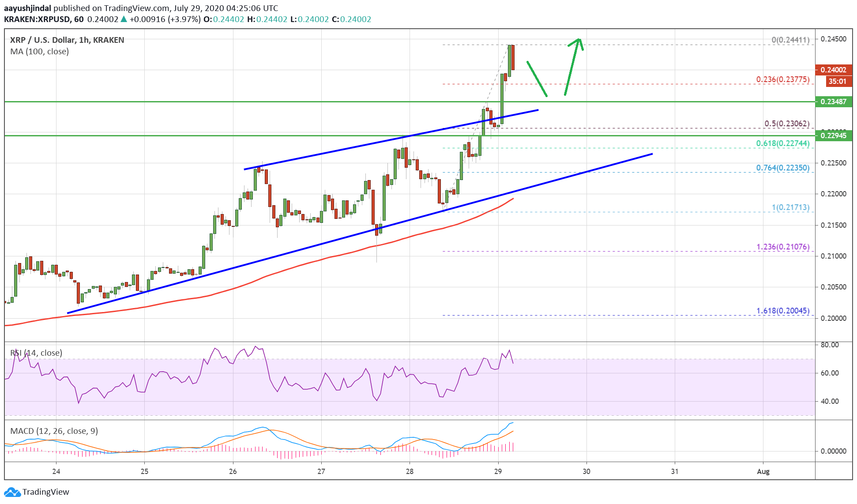The height and width of the screenshot is (504, 857).
Task: Click the red 0.24002 current price tag
Action: (x=834, y=70)
